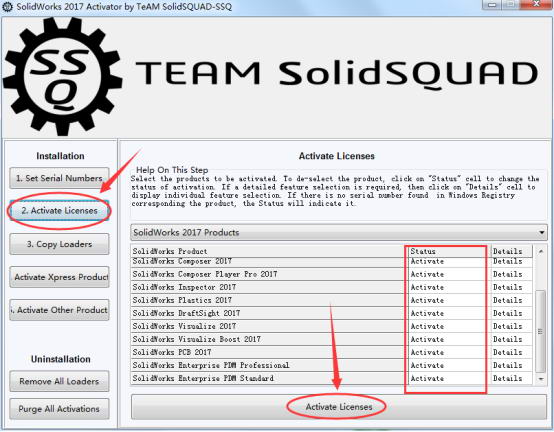Screen dimensions: 554x432
Task: Open Details for Composer Player Pro 2017
Action: 511,274
